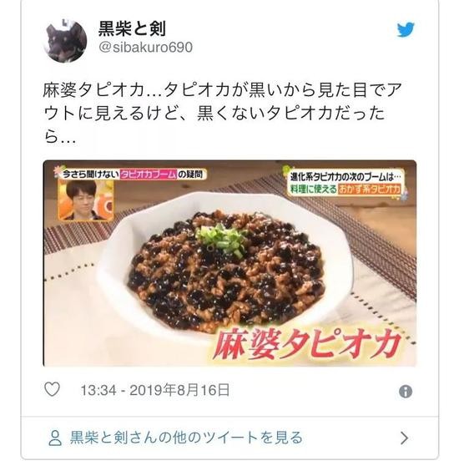The width and height of the screenshot is (459, 476).
Task: Click the tweet text starting 麻婆タピオカ…
Action: [223, 113]
